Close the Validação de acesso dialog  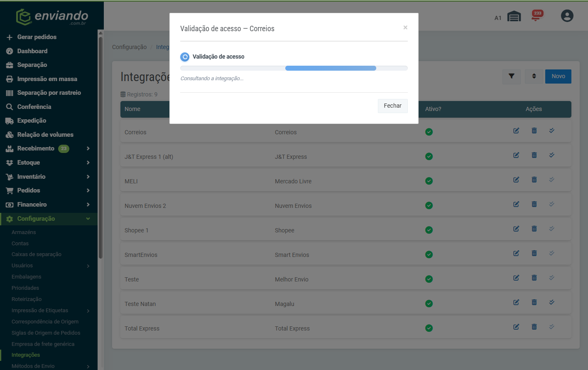click(405, 27)
